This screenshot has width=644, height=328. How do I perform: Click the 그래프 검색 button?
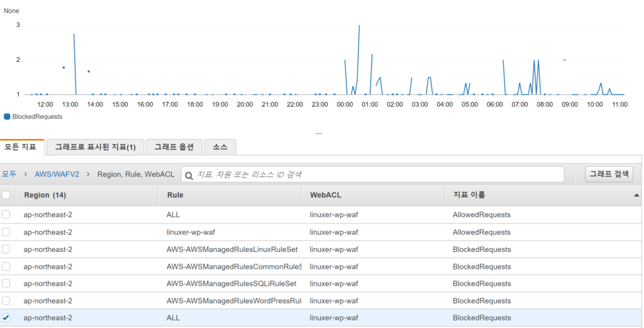[609, 174]
